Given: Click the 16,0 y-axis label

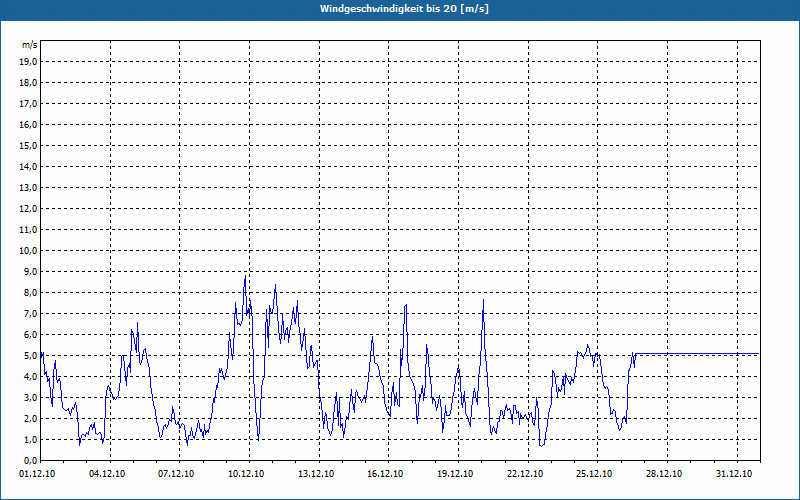Looking at the screenshot, I should (29, 124).
